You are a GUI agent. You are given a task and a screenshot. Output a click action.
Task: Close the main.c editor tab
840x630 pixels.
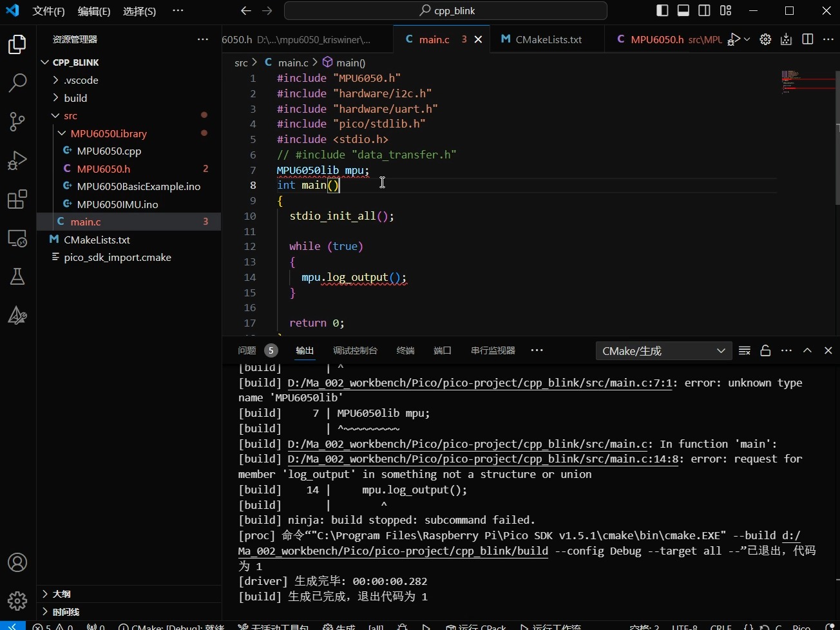tap(478, 39)
